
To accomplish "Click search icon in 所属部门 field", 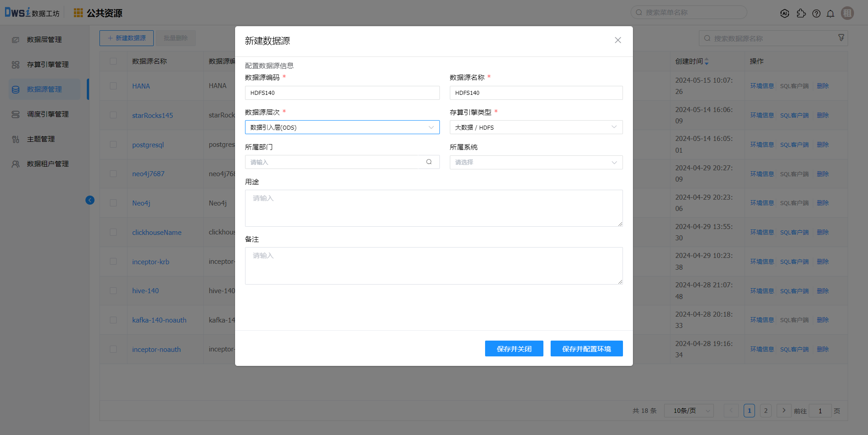I will click(429, 162).
